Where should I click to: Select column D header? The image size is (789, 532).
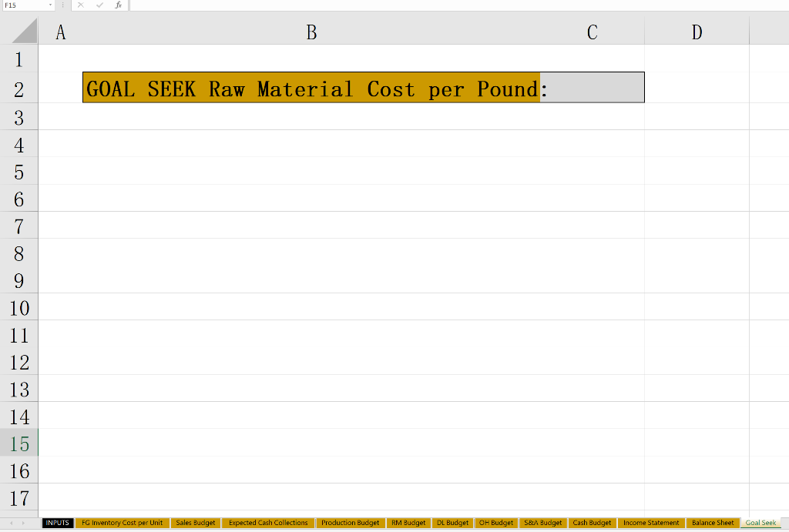(697, 32)
